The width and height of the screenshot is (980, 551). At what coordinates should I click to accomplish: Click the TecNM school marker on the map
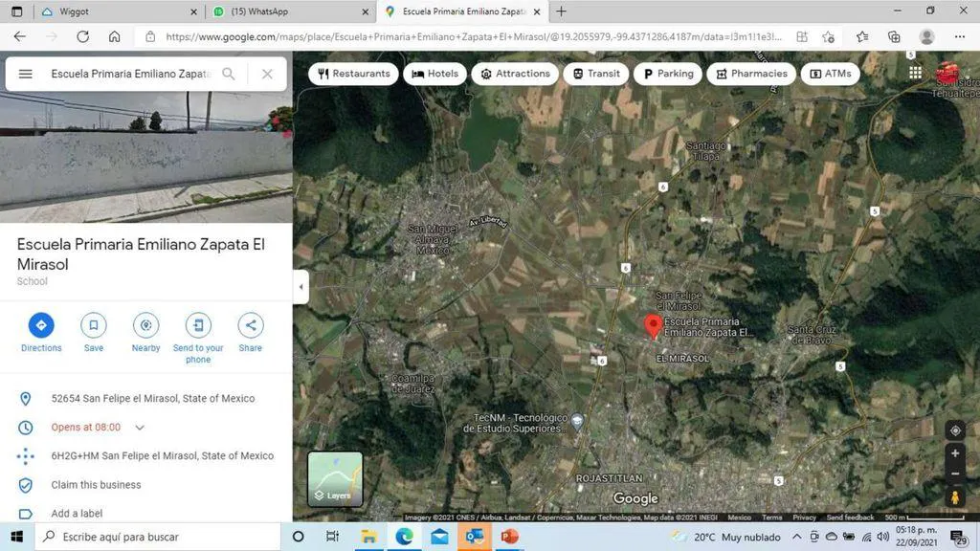(x=577, y=421)
